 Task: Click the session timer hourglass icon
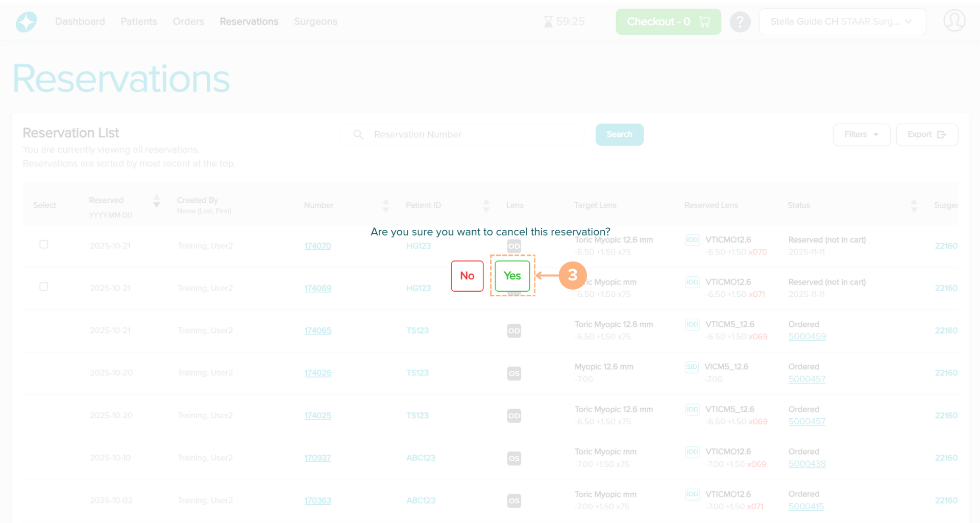coord(548,22)
